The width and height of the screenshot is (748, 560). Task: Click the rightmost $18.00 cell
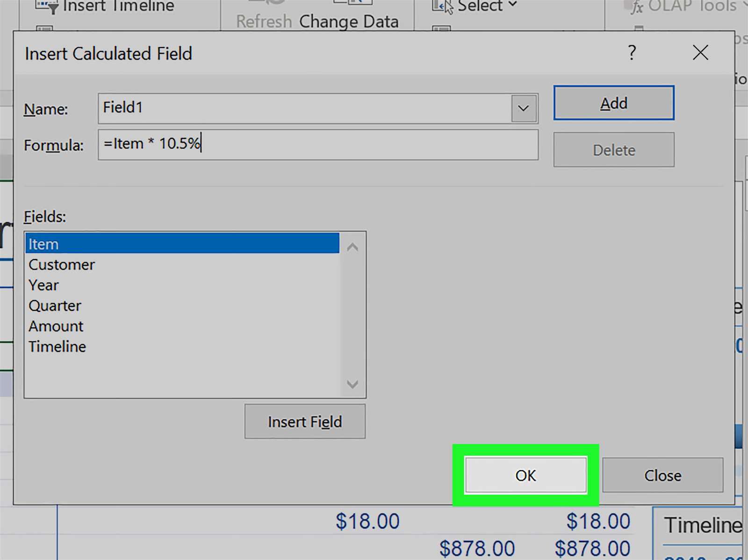click(x=598, y=521)
